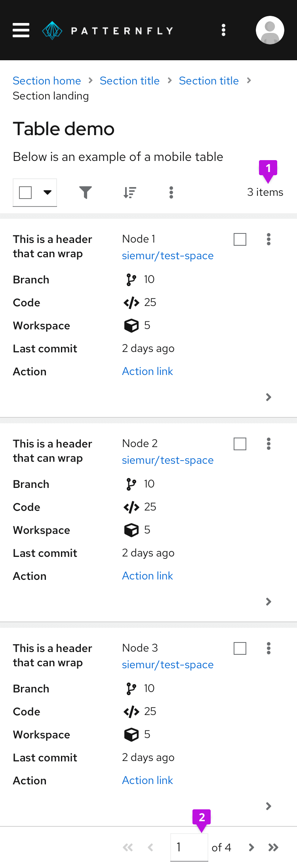
Task: Check the Node 1 row checkbox
Action: (240, 239)
